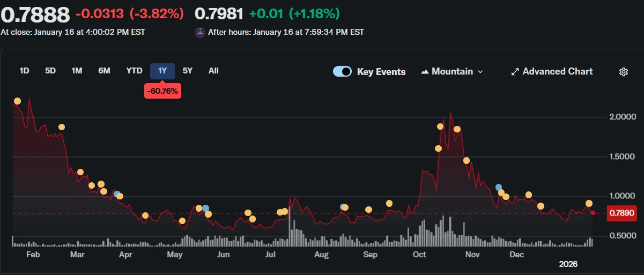
Task: Click the Mountain chart type icon
Action: (x=425, y=72)
